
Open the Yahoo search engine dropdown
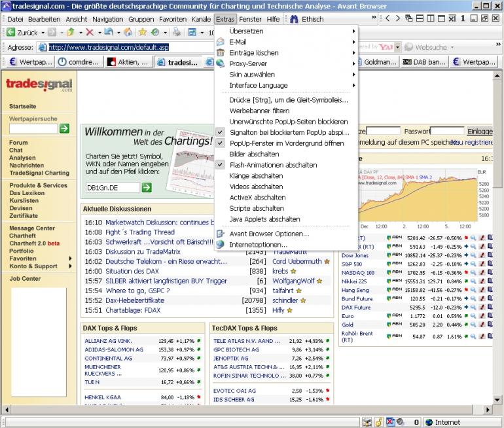[397, 47]
